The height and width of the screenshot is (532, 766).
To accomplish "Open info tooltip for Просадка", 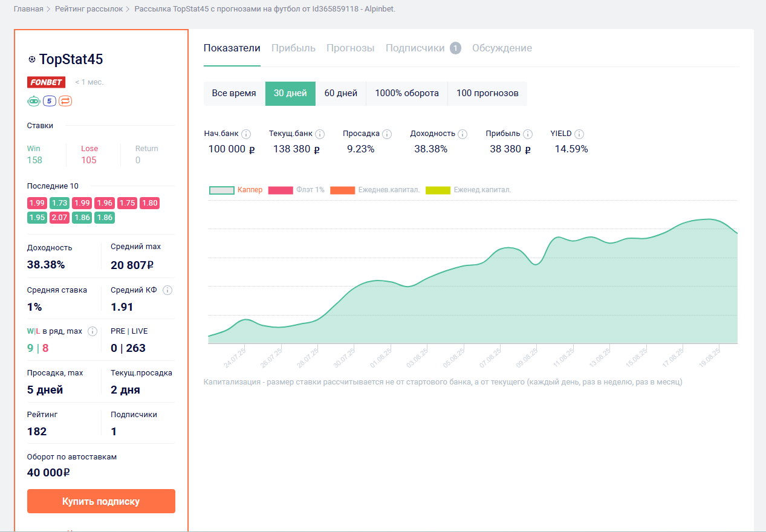I will 387,134.
